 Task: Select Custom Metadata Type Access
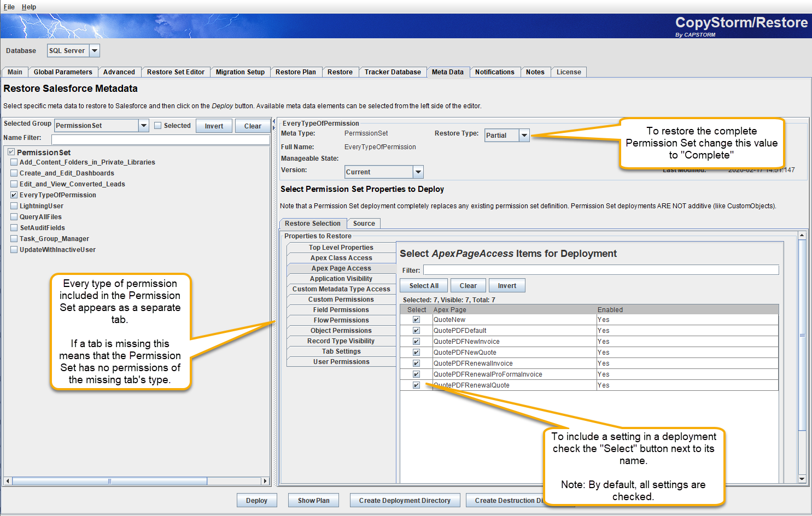tap(341, 289)
